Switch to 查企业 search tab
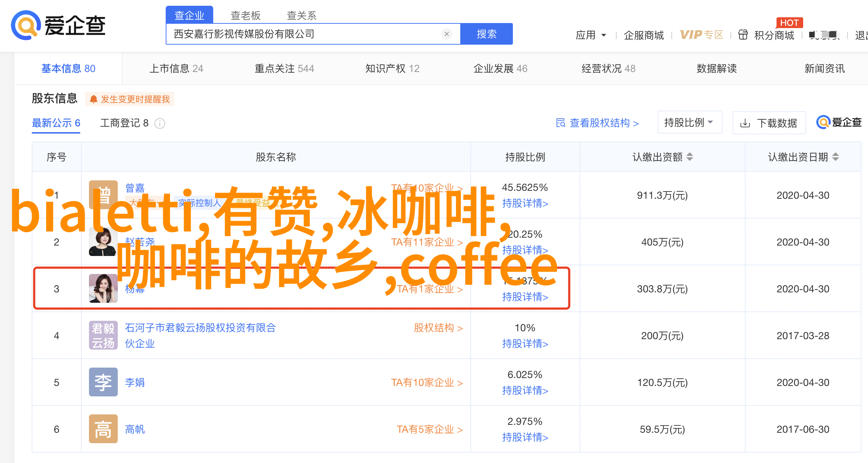This screenshot has width=868, height=463. 189,15
